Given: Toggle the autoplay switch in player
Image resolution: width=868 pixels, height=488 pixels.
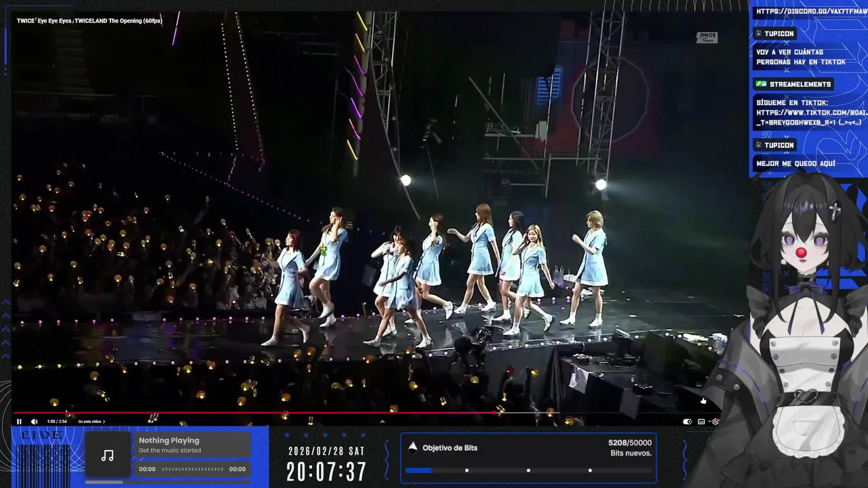Looking at the screenshot, I should point(687,422).
